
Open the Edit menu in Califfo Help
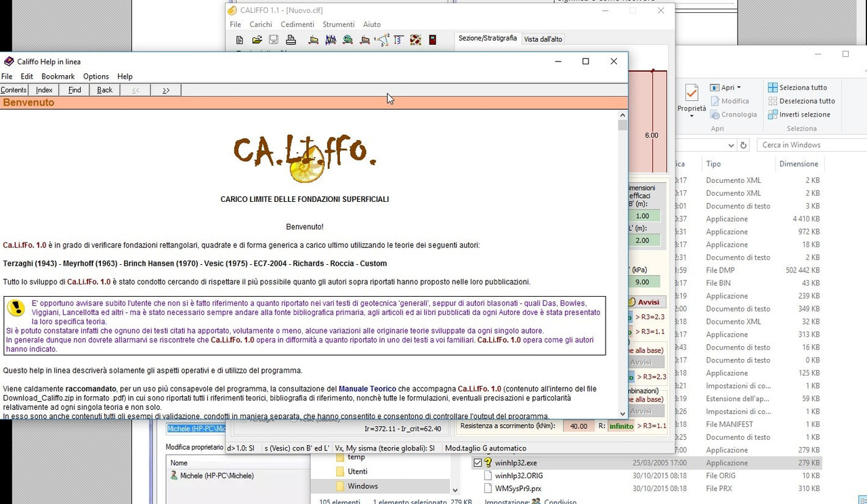point(26,77)
